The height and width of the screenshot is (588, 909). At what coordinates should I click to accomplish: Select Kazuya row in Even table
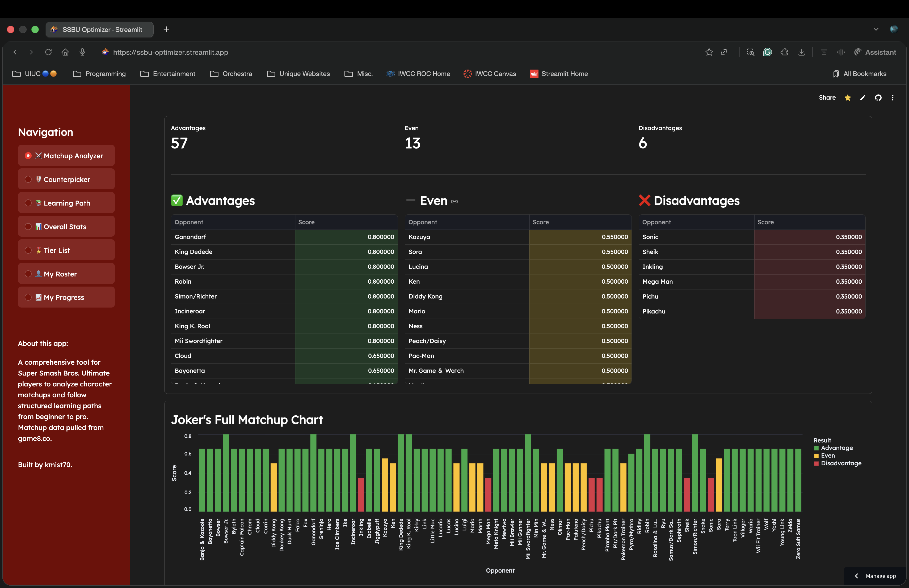(x=518, y=237)
